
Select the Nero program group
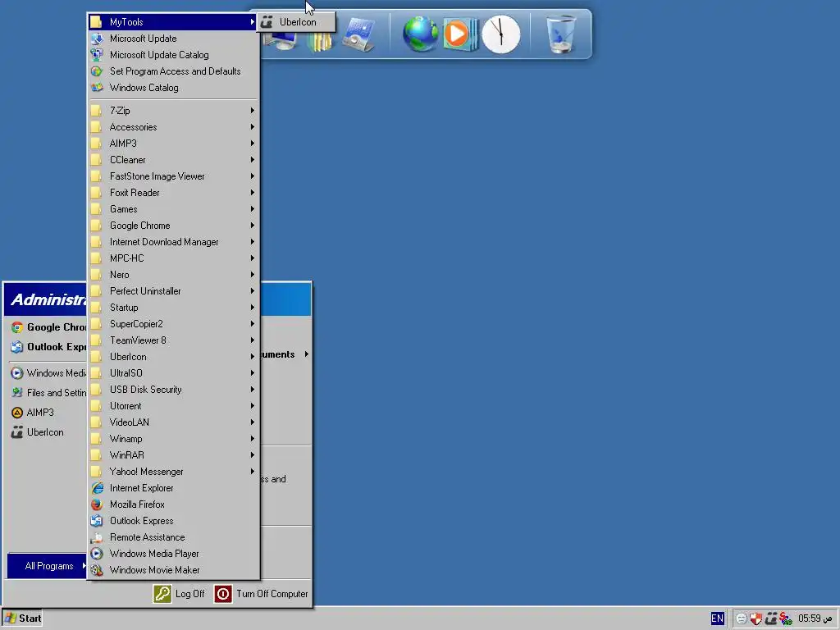coord(174,275)
